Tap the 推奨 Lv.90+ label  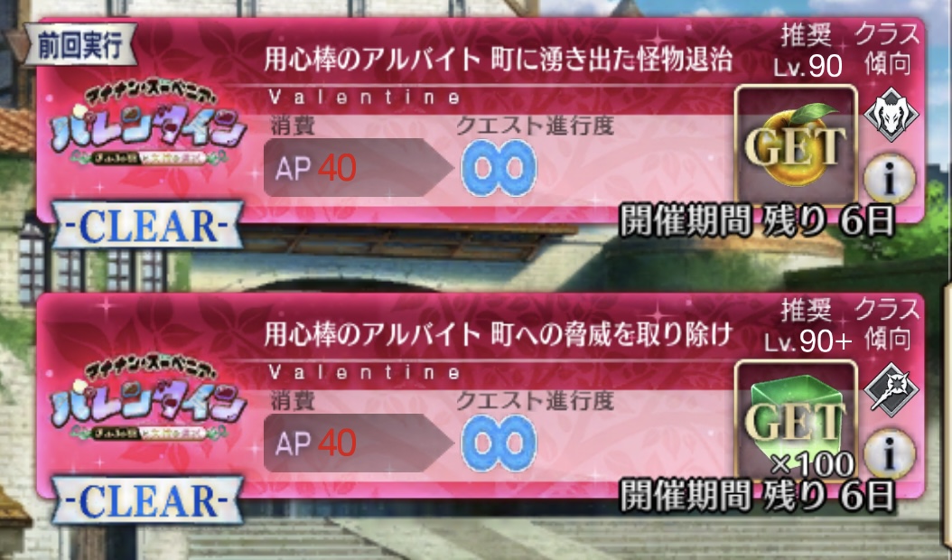coord(808,327)
